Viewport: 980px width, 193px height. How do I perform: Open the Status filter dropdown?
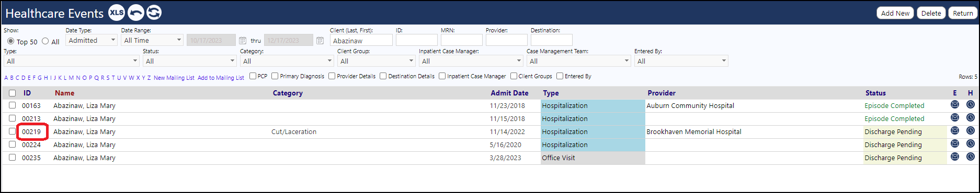[x=190, y=61]
